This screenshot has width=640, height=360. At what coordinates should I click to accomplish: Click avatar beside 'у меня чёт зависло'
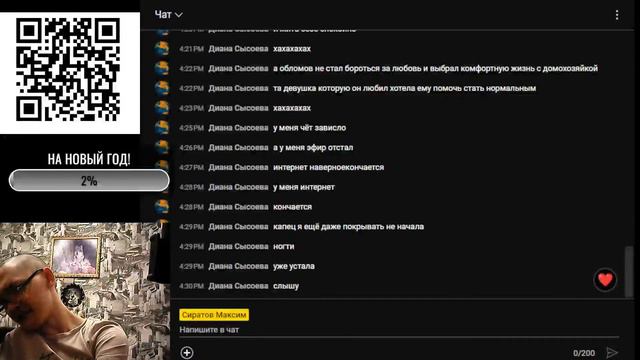(162, 128)
